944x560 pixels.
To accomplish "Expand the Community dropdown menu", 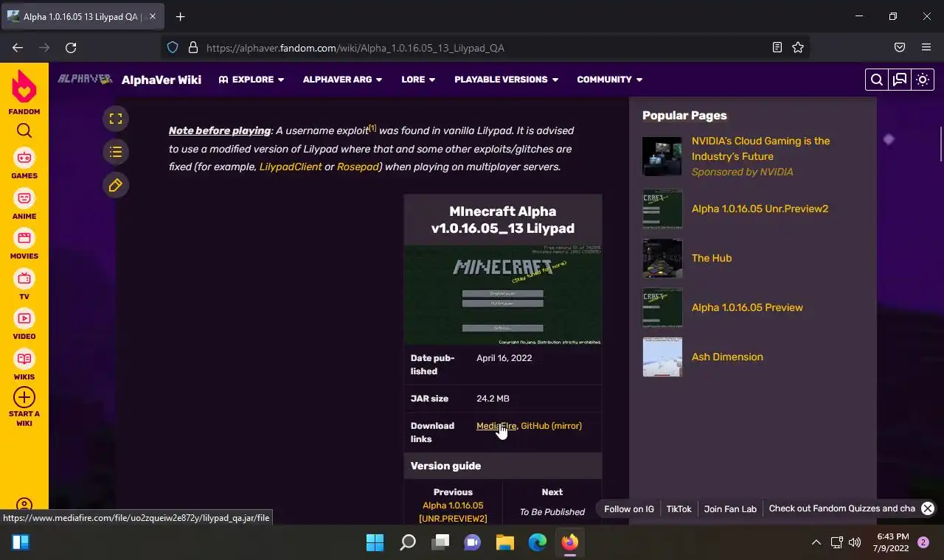I will [609, 80].
